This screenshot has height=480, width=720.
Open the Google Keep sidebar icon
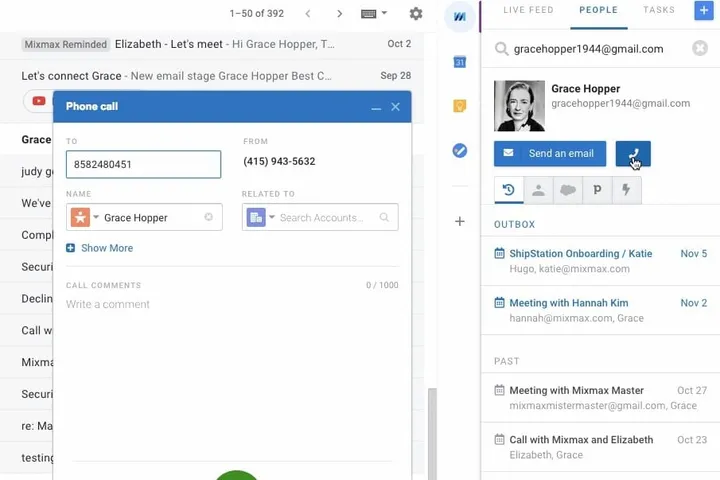(x=460, y=106)
